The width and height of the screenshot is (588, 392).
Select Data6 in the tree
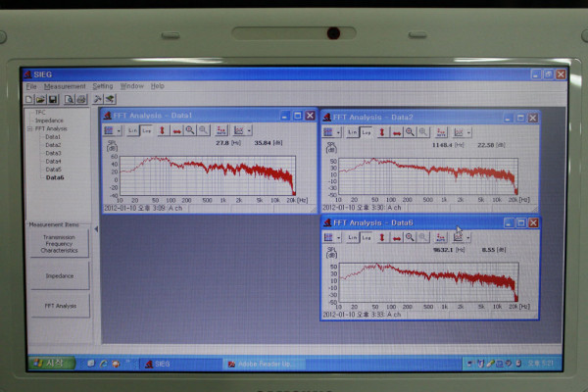tap(55, 177)
